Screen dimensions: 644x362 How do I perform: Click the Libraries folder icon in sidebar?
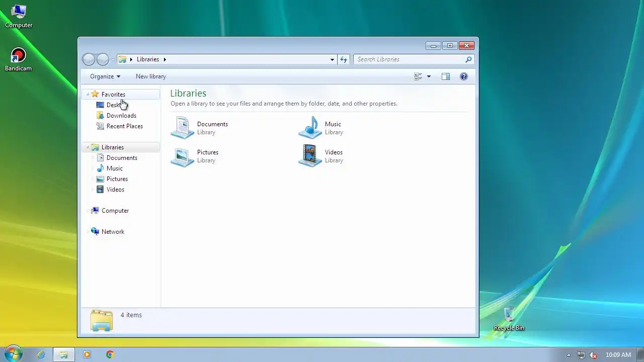(95, 147)
